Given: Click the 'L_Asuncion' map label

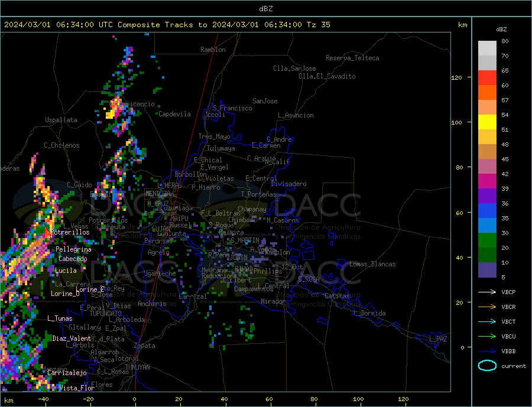Looking at the screenshot, I should pos(296,115).
